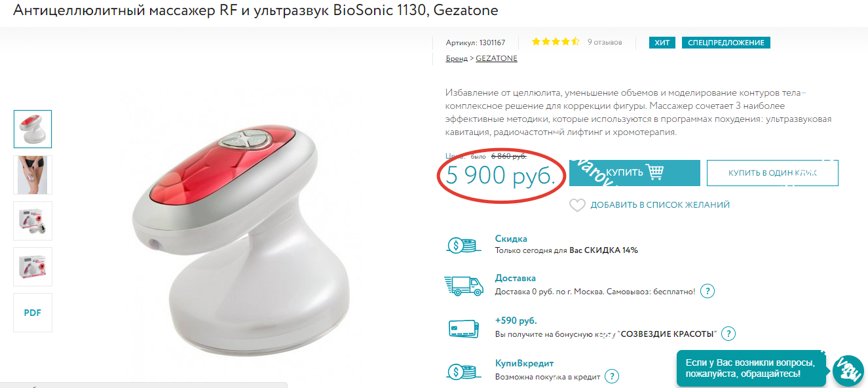Open the Бренд link
Screen dimensions: 868x388
point(457,58)
